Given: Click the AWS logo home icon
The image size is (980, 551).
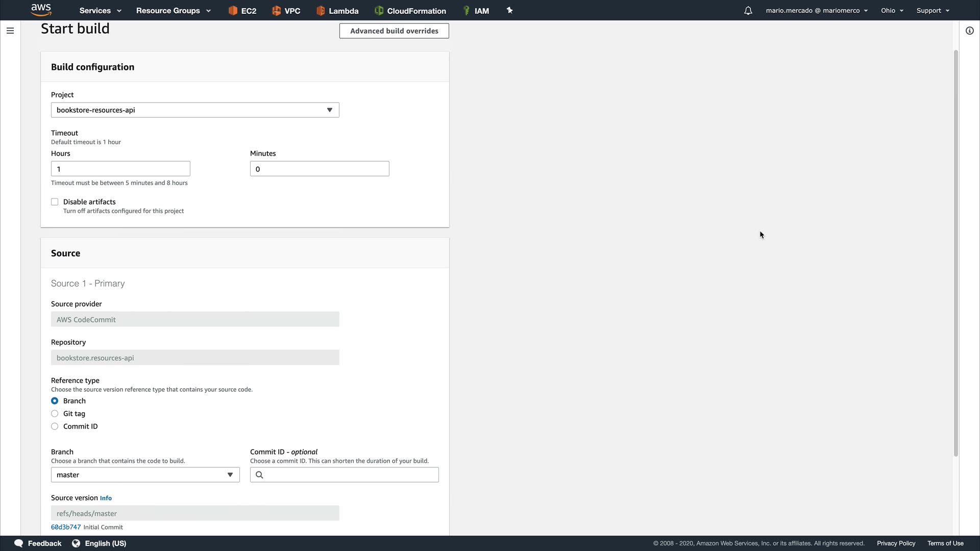Looking at the screenshot, I should pyautogui.click(x=41, y=9).
